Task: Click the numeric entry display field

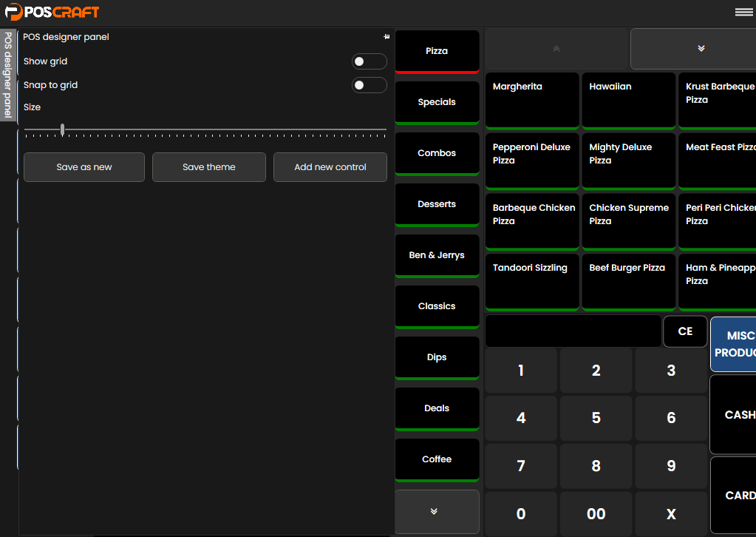Action: pyautogui.click(x=573, y=331)
